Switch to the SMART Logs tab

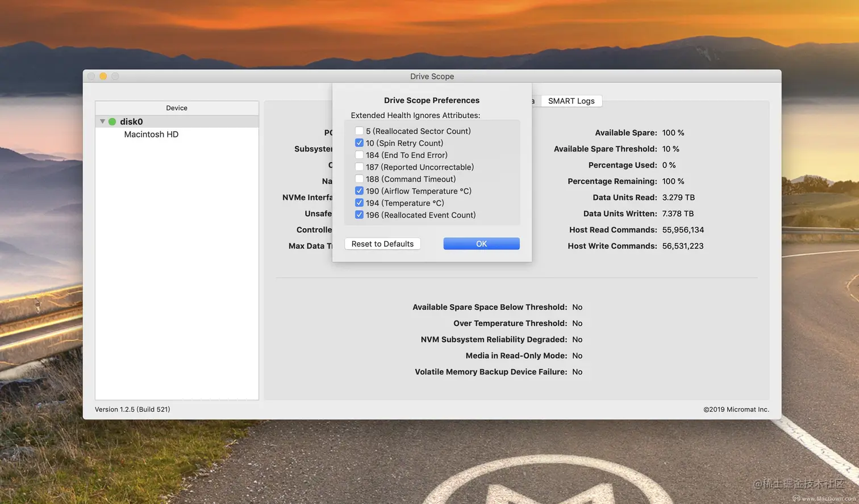coord(571,101)
